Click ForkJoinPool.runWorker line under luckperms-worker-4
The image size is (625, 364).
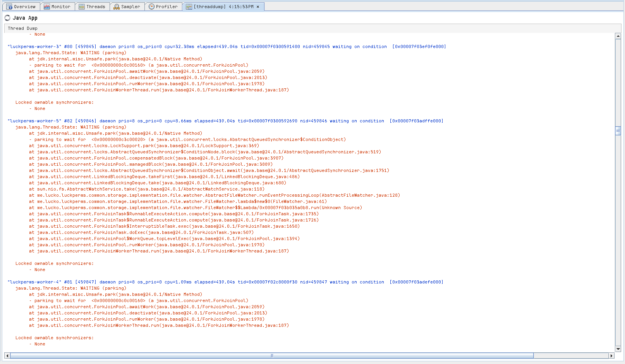[x=147, y=319]
